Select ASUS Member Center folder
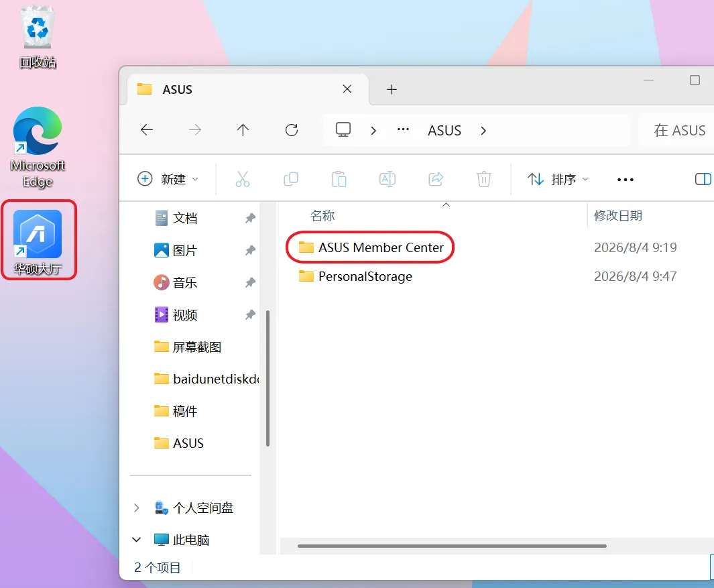The width and height of the screenshot is (714, 588). click(x=371, y=247)
